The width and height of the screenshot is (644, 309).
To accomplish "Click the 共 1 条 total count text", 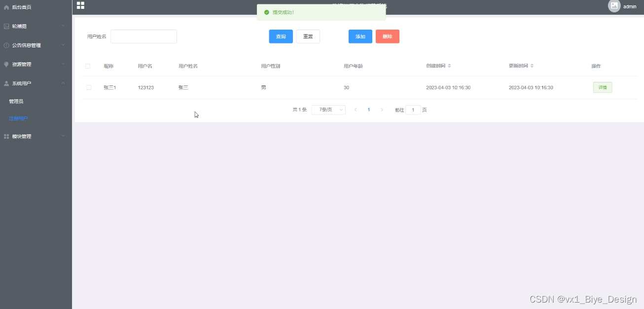I will pos(300,110).
